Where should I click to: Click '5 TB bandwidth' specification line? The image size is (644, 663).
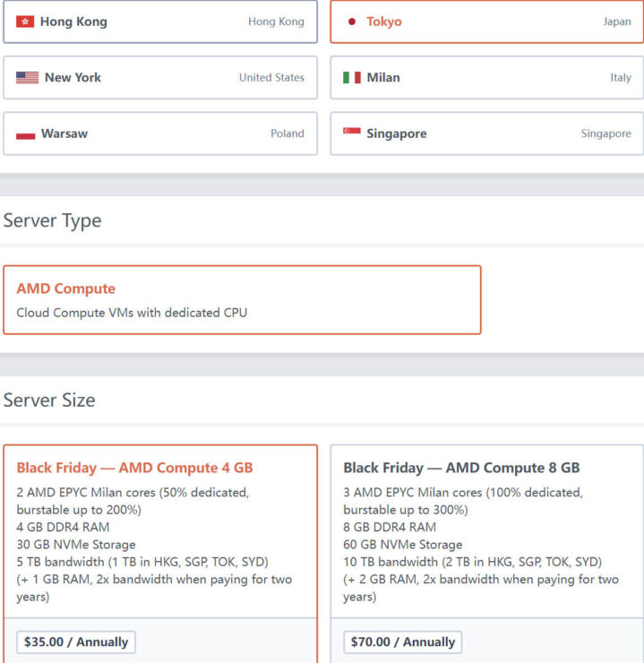[x=142, y=562]
